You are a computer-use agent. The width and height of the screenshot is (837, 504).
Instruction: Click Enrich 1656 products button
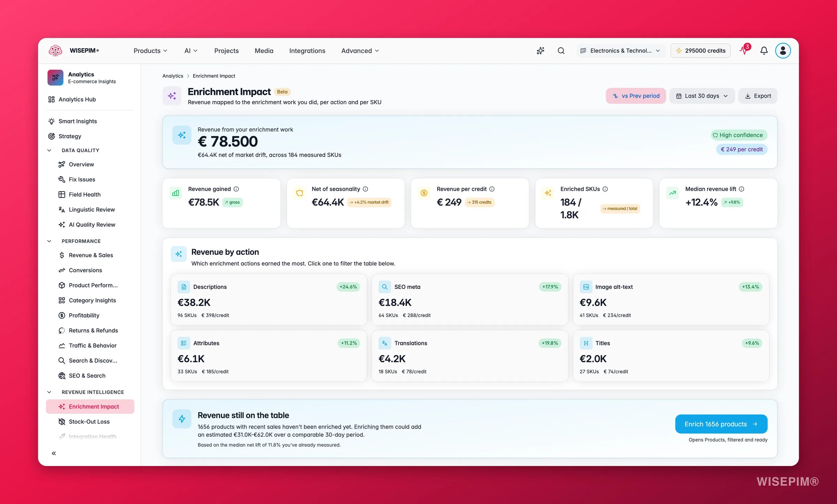click(x=721, y=424)
